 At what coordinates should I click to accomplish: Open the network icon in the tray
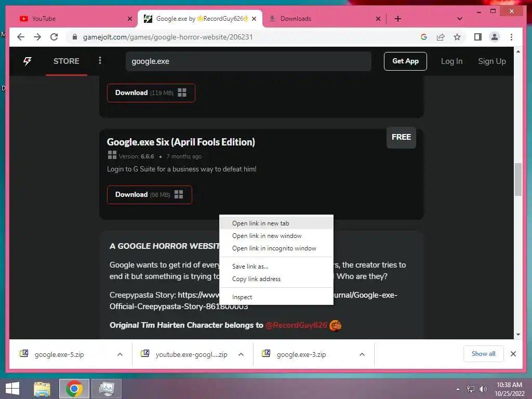[471, 389]
